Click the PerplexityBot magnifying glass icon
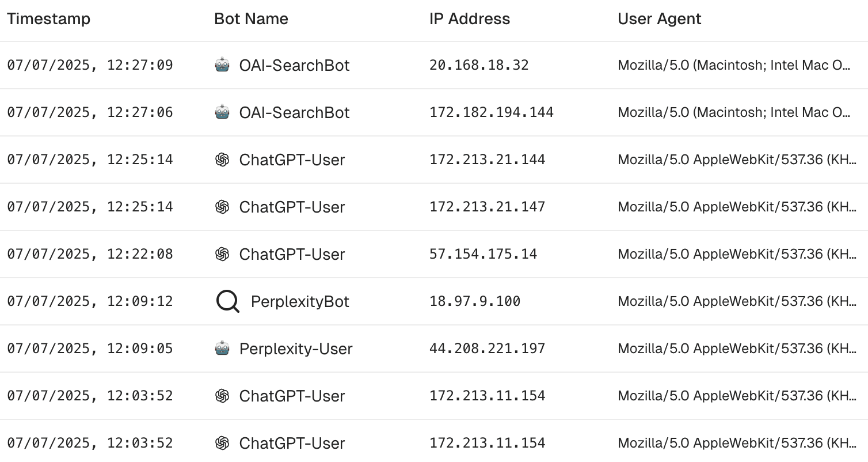Screen dimensions: 868x462 tap(227, 301)
